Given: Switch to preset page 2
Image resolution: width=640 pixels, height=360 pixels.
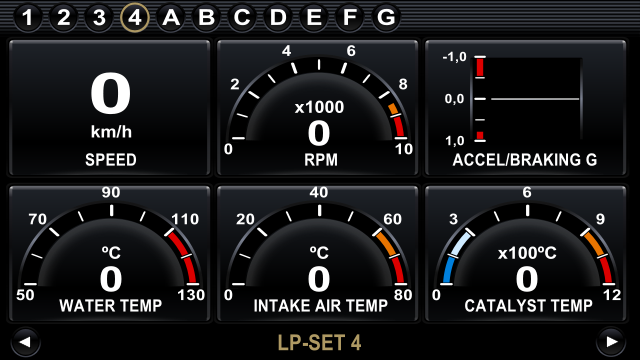Looking at the screenshot, I should pos(63,18).
